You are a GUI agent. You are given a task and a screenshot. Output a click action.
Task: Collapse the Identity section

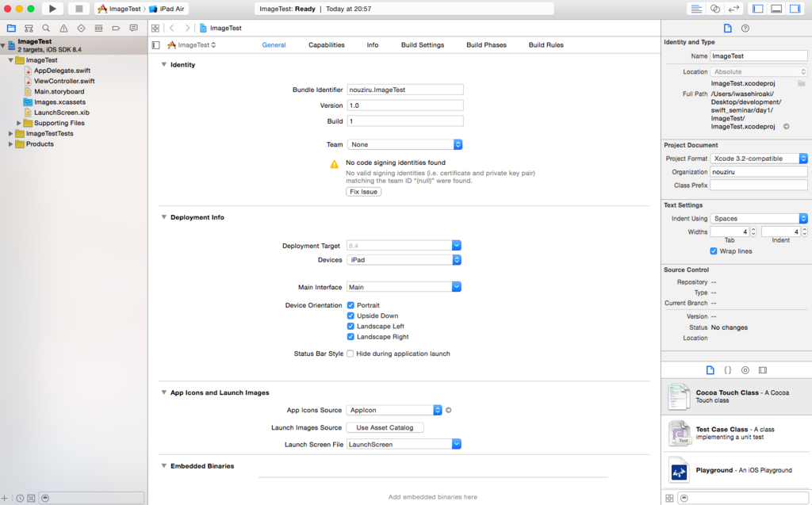click(163, 64)
